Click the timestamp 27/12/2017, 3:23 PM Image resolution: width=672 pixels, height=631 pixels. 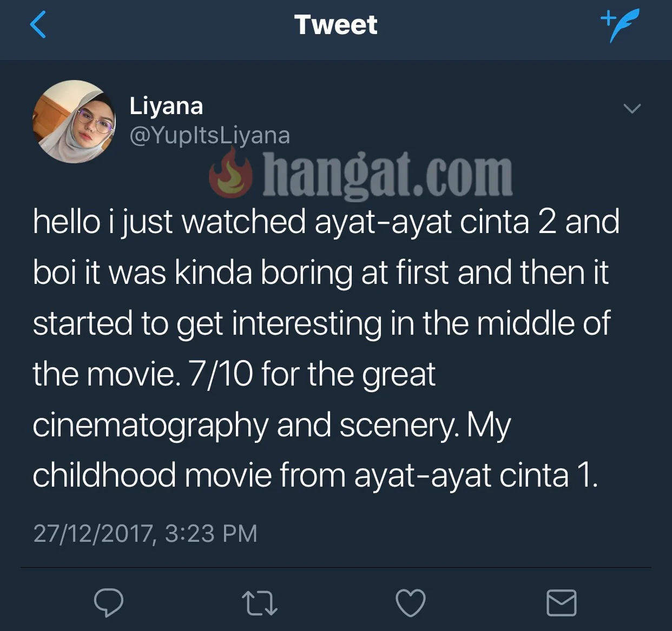[145, 533]
